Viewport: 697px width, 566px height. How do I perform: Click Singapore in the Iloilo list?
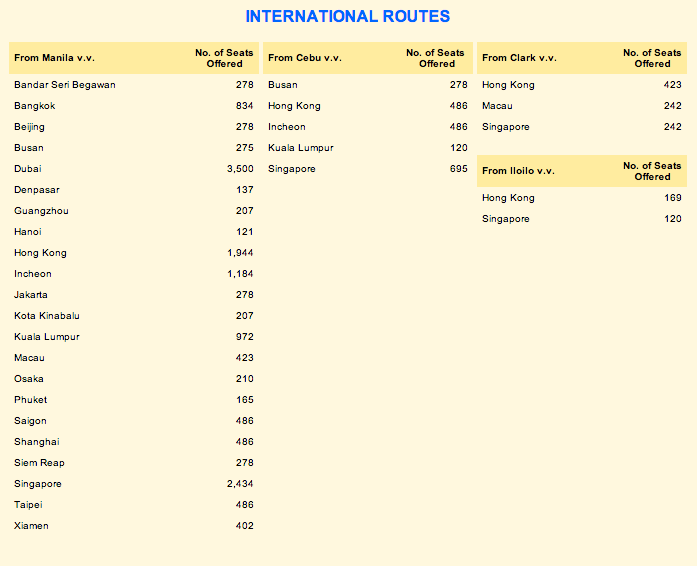(x=506, y=219)
